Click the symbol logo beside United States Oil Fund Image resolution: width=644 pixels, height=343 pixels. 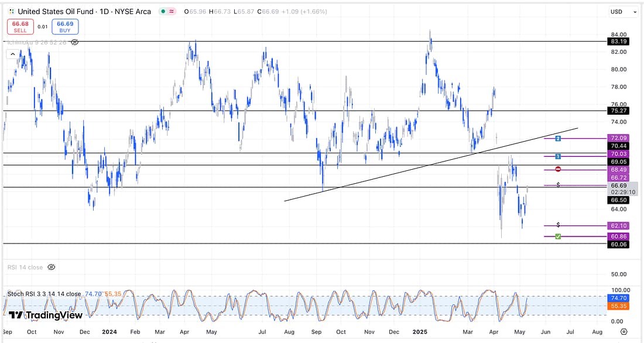click(11, 12)
